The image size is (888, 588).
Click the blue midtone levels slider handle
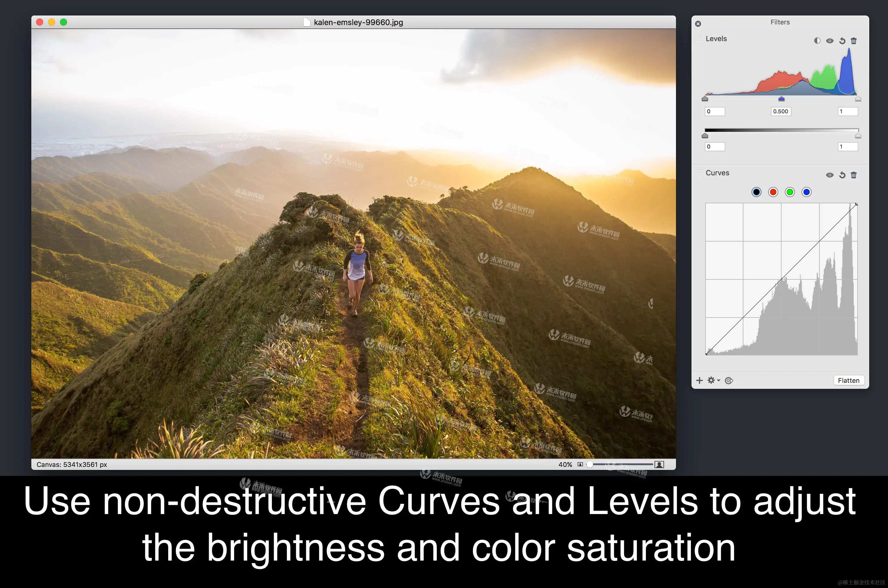click(782, 99)
